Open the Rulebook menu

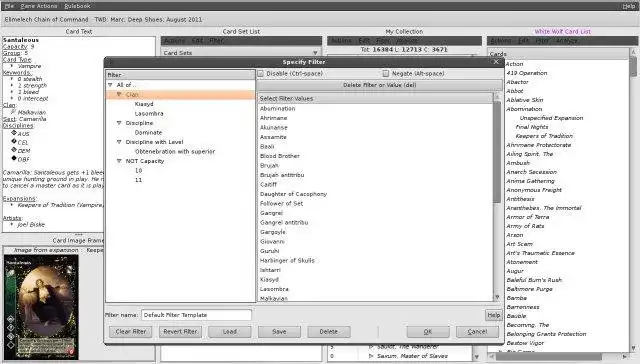[78, 6]
